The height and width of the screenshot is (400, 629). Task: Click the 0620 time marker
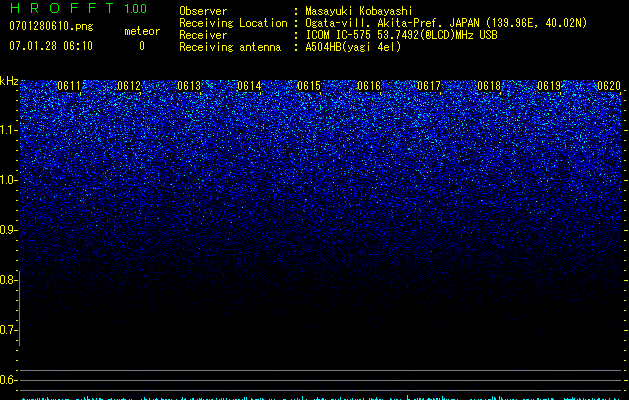(x=609, y=86)
